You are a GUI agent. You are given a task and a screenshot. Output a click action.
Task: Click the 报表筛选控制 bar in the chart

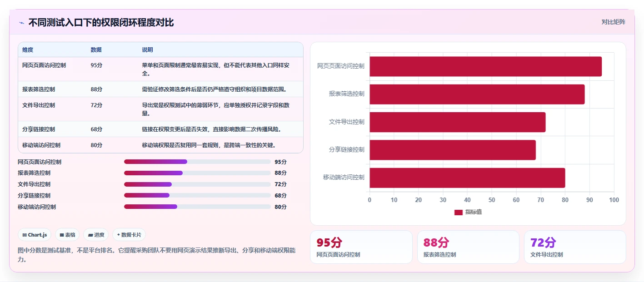tap(477, 94)
